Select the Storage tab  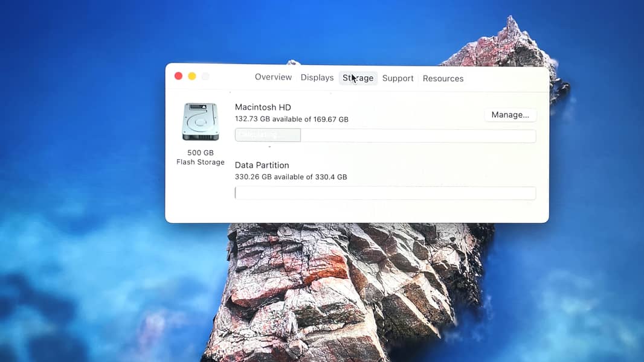coord(358,78)
